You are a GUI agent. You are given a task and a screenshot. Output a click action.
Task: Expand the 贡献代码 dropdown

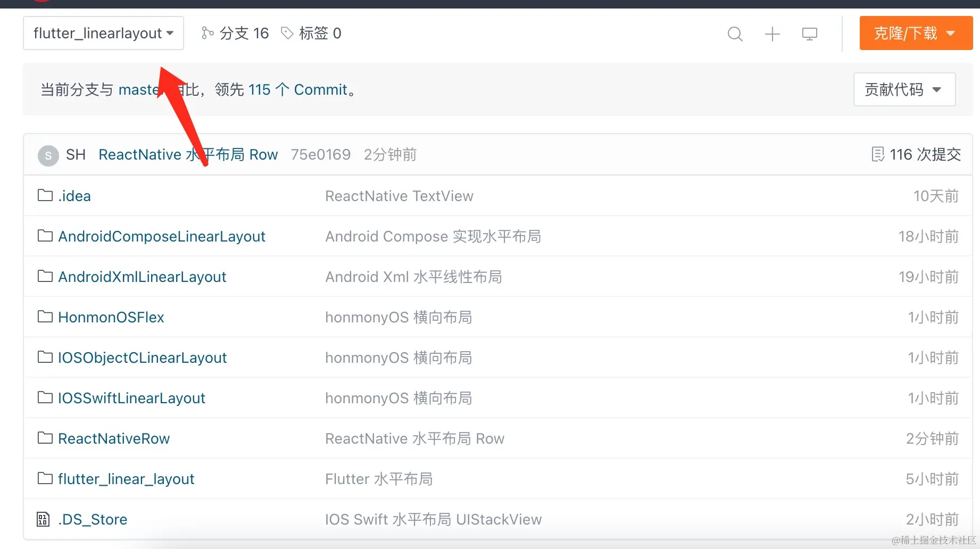pyautogui.click(x=904, y=89)
